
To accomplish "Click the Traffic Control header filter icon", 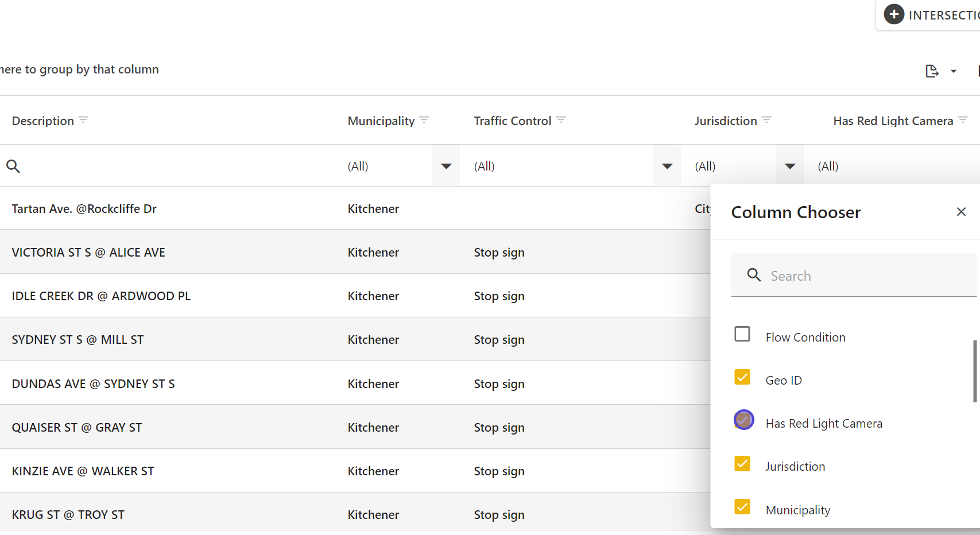I will tap(561, 120).
